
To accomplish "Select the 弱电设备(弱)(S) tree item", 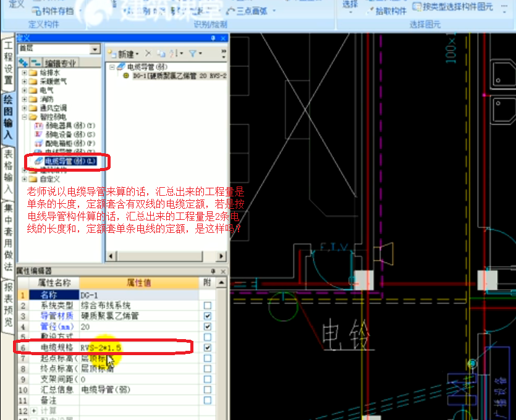I will pyautogui.click(x=70, y=135).
